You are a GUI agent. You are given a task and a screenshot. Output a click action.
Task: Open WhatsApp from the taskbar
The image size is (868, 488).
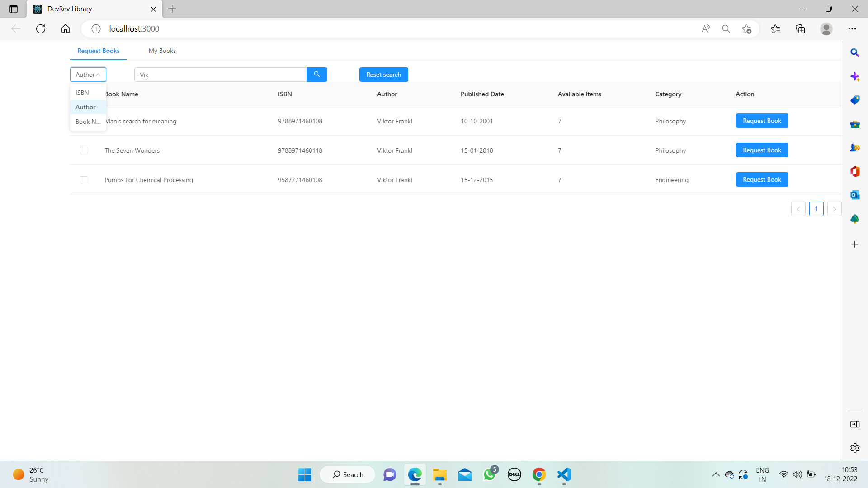(490, 474)
